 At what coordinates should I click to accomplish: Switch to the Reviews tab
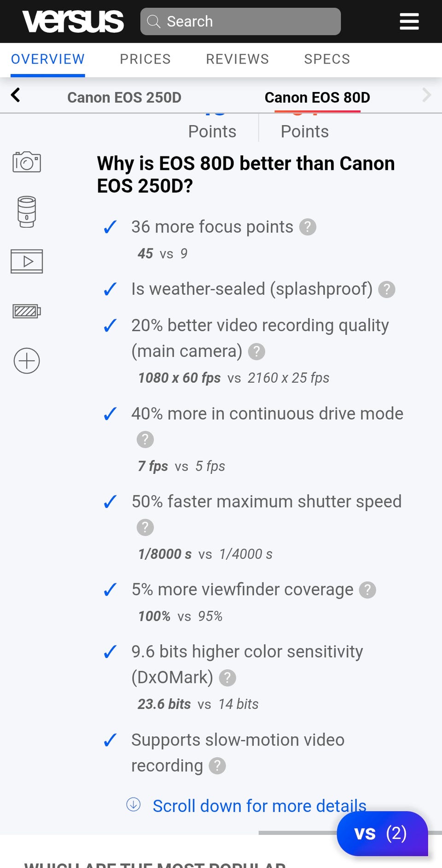(x=237, y=59)
